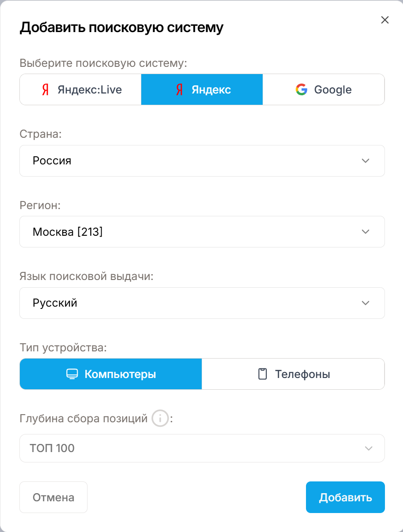
Task: Click the phone icon beside Телефоны
Action: pos(262,374)
